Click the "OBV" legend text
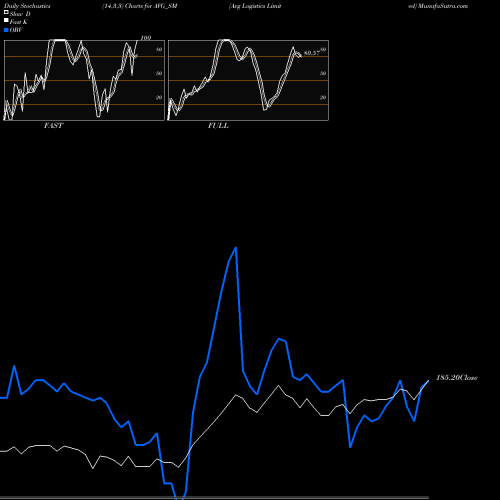 click(16, 30)
